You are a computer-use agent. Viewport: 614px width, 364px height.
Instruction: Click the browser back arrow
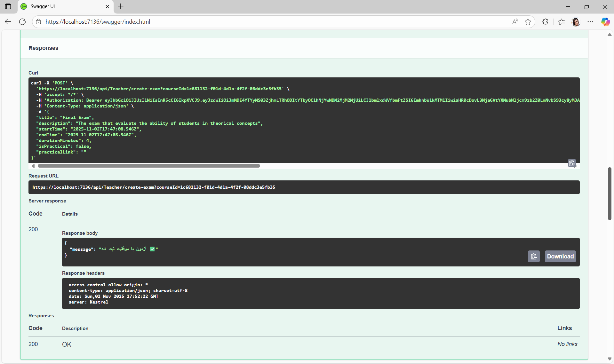[8, 22]
